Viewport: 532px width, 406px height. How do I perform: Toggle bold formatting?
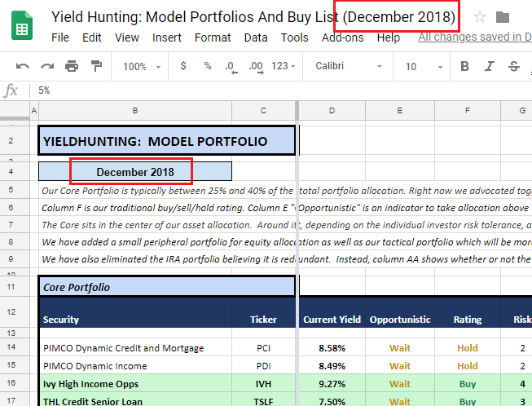pyautogui.click(x=464, y=66)
